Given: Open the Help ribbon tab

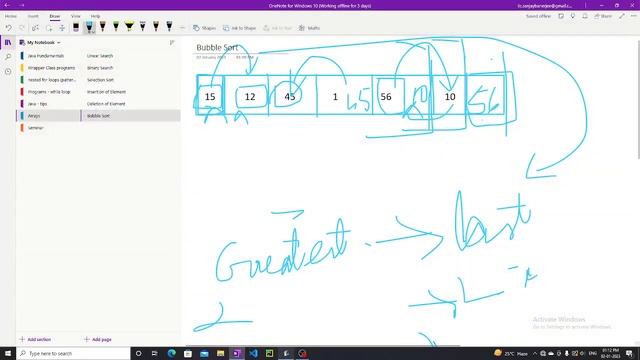Looking at the screenshot, I should (95, 16).
